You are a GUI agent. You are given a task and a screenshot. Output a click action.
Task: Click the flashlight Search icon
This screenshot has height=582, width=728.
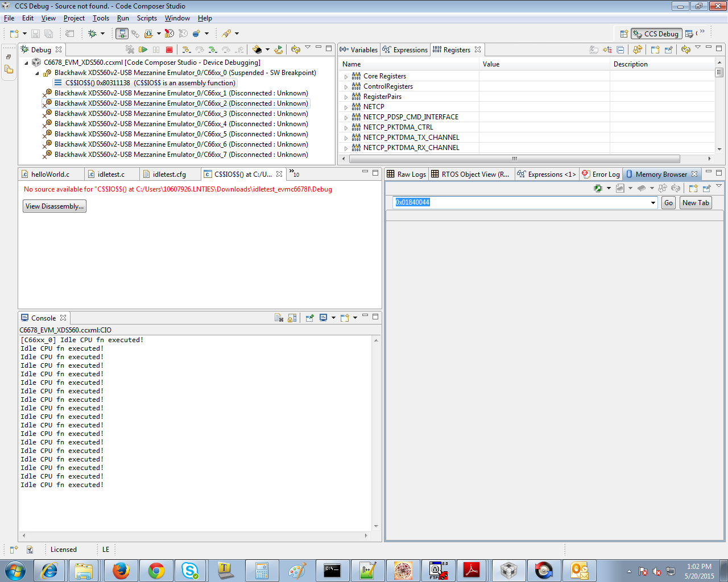[226, 34]
